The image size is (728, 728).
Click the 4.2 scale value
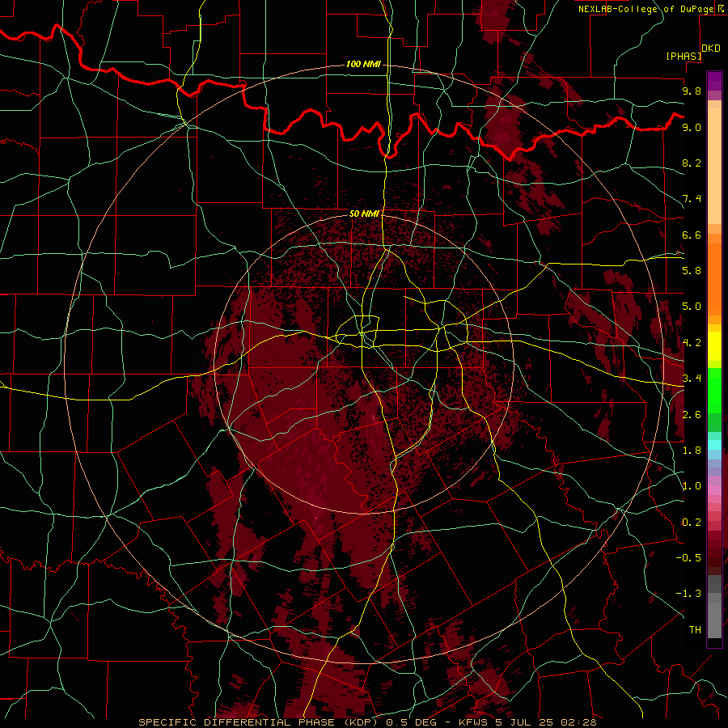pos(692,343)
